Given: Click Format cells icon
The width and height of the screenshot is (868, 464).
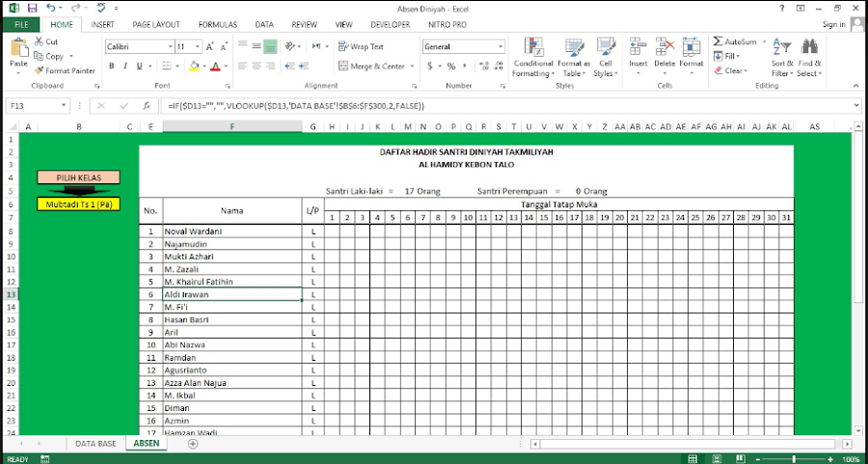Looking at the screenshot, I should click(x=691, y=46).
